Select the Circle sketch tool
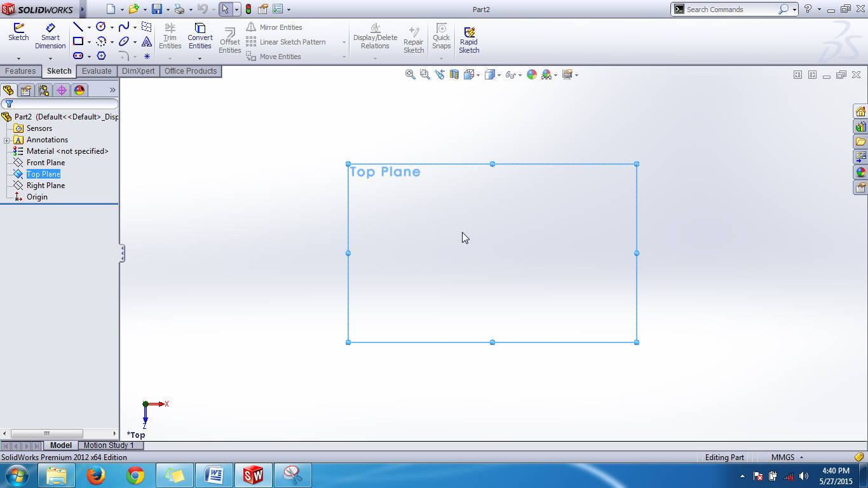 [102, 27]
